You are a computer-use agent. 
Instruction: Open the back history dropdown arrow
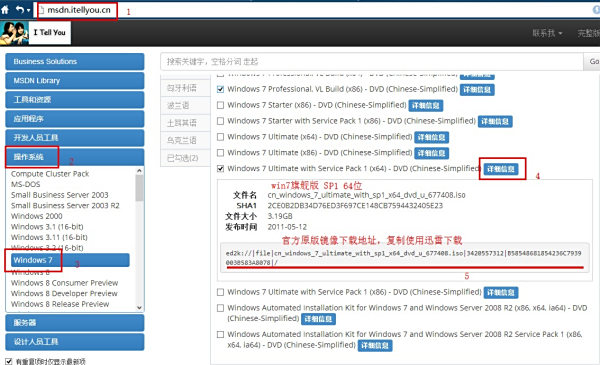(x=29, y=10)
